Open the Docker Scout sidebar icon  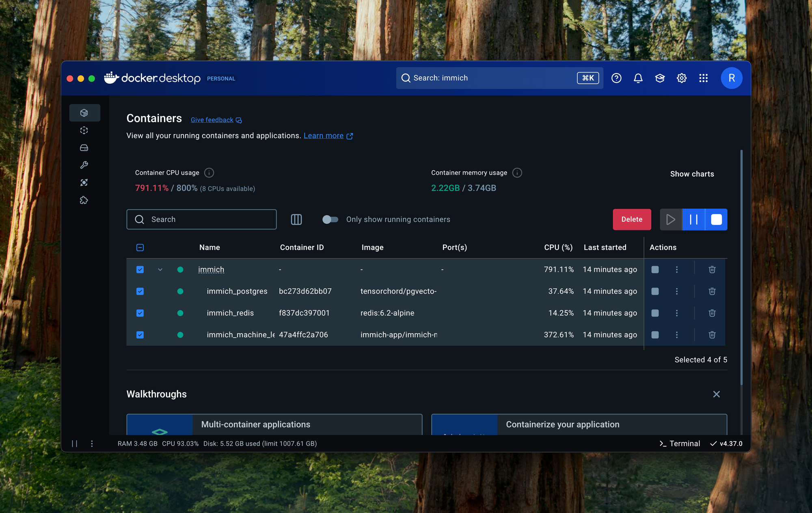point(84,183)
